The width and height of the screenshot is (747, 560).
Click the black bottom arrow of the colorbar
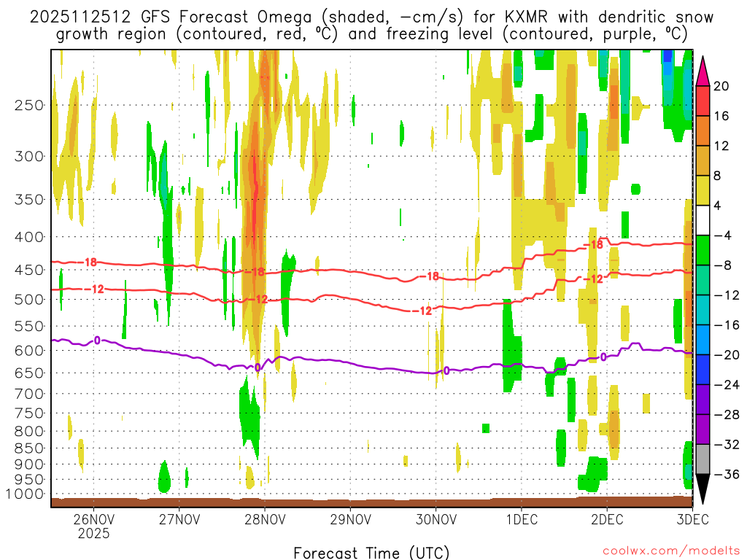tap(703, 487)
